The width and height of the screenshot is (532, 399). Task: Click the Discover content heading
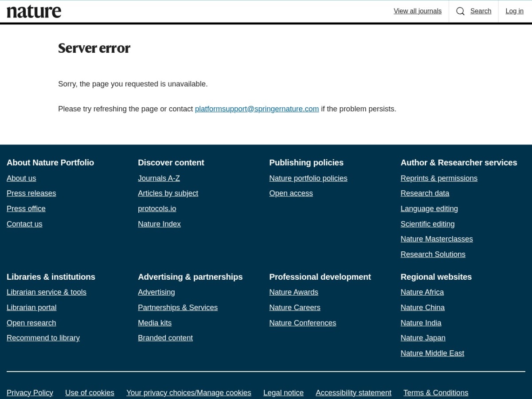[171, 163]
